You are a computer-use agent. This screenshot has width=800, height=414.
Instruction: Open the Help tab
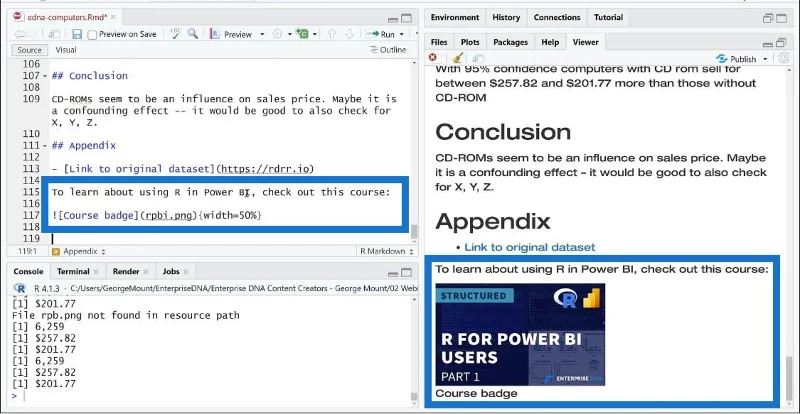(550, 42)
